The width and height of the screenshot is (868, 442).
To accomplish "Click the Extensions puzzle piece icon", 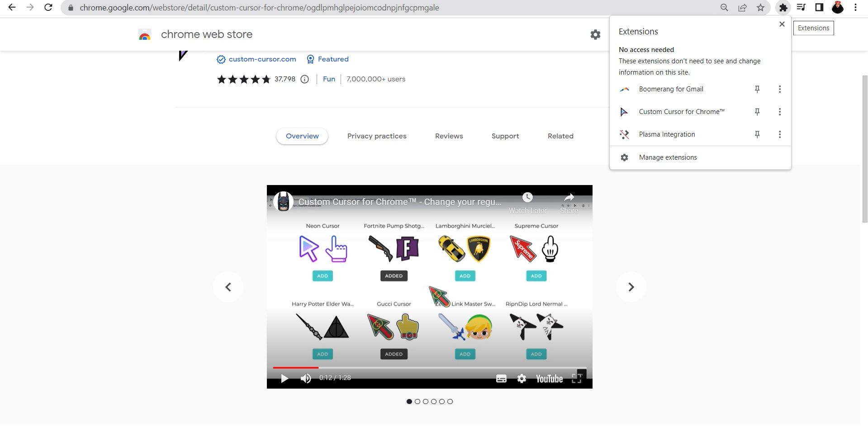I will pyautogui.click(x=783, y=7).
